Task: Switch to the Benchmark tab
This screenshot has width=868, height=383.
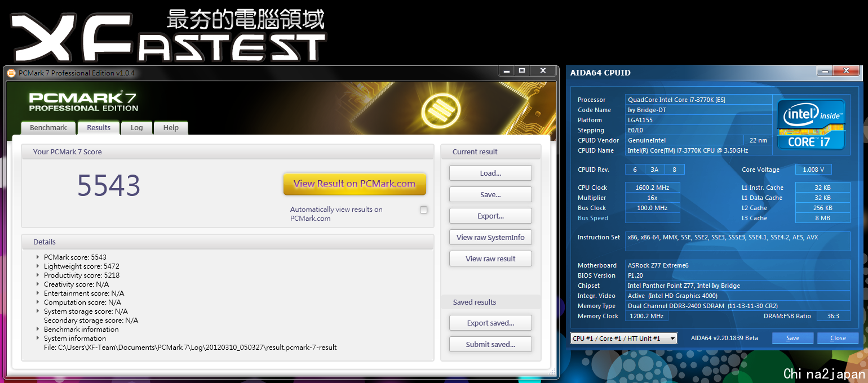Action: click(x=48, y=128)
